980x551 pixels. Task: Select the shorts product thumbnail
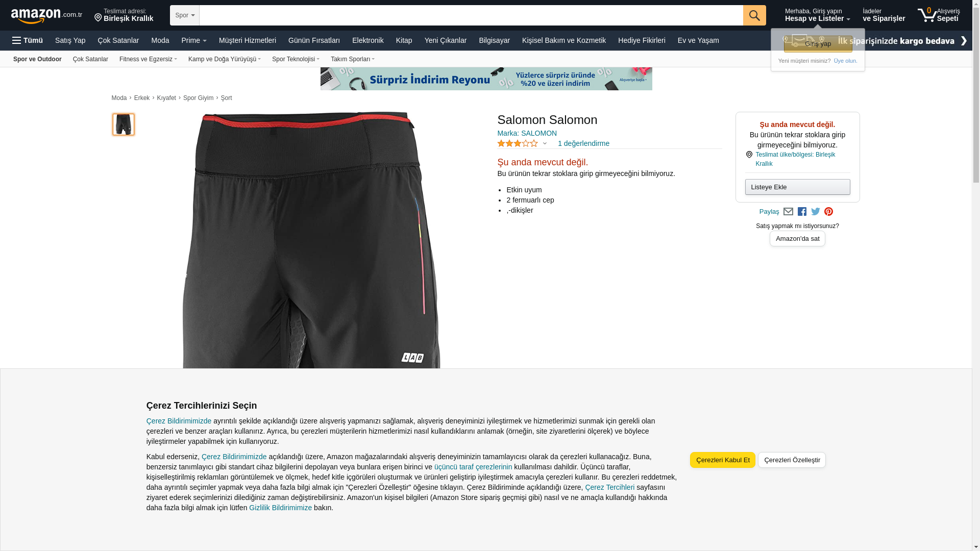124,124
